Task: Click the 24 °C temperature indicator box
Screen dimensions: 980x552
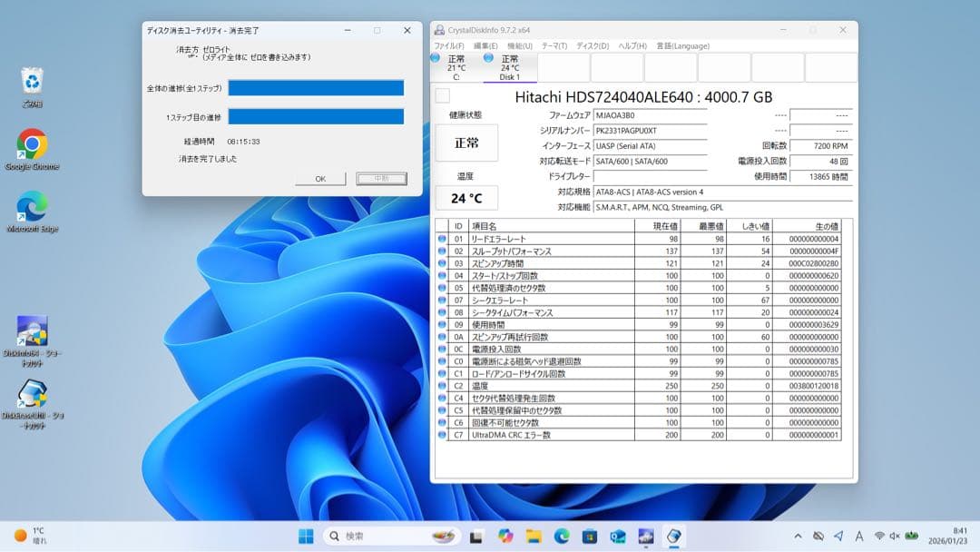Action: click(x=465, y=197)
